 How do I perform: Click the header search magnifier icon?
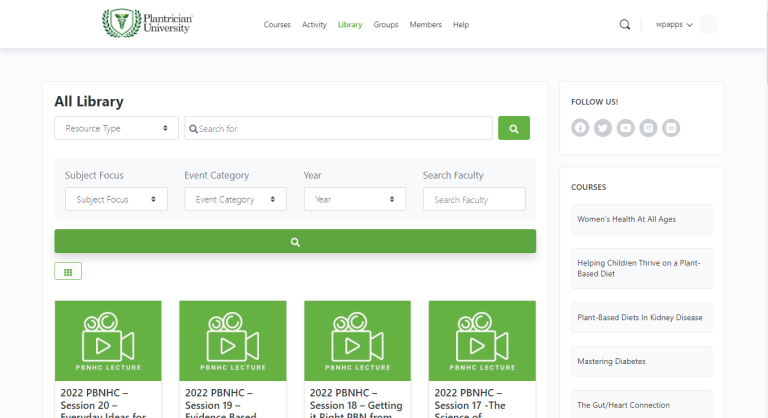tap(625, 25)
